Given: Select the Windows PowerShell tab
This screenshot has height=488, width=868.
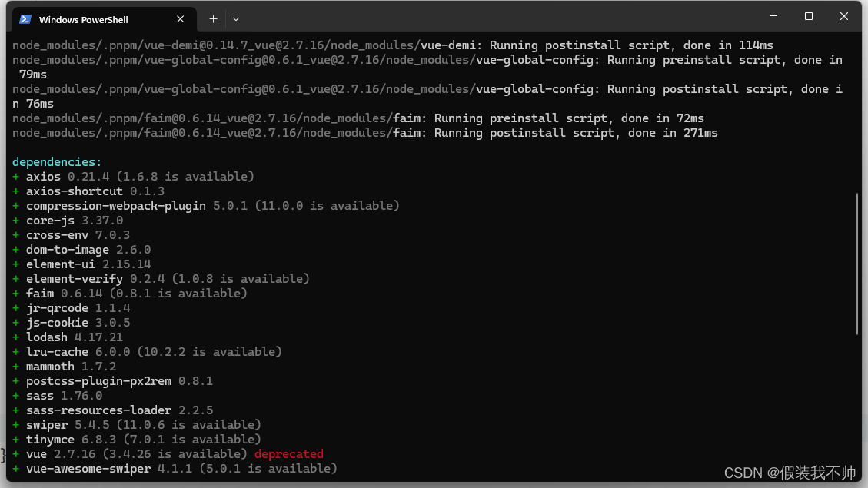Looking at the screenshot, I should point(104,19).
